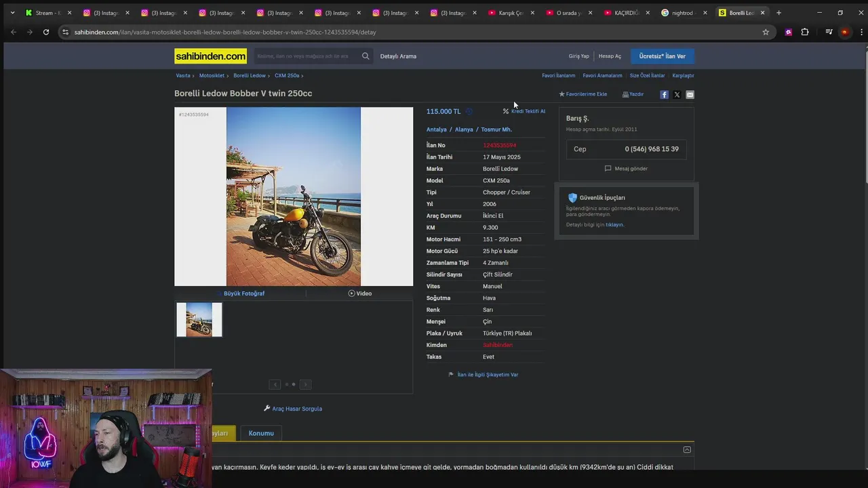The width and height of the screenshot is (868, 488).
Task: Collapse the description section arrow icon
Action: pyautogui.click(x=687, y=449)
